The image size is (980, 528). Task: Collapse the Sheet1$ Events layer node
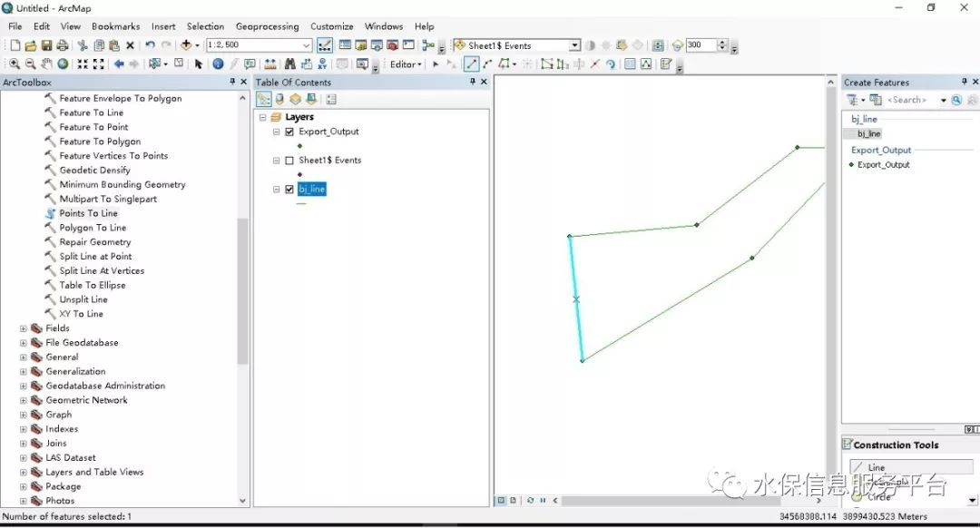276,161
